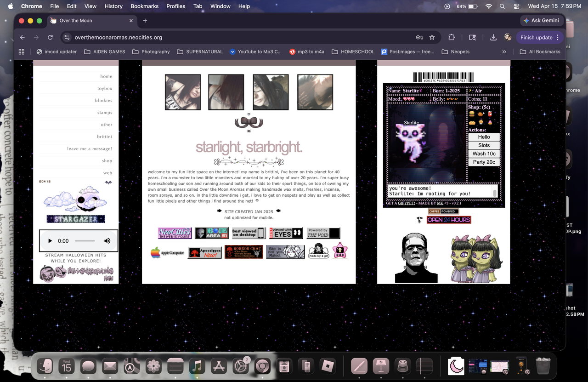This screenshot has width=588, height=382.
Task: Go to the blinkies page link
Action: [104, 101]
